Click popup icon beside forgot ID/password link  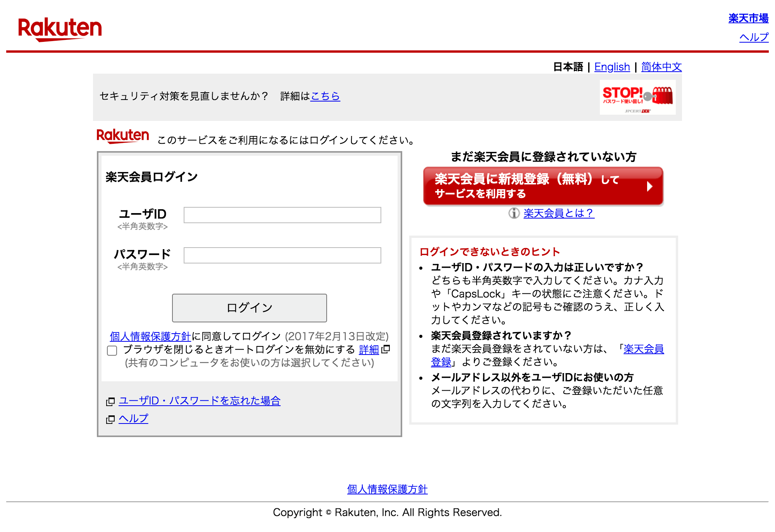click(x=110, y=401)
